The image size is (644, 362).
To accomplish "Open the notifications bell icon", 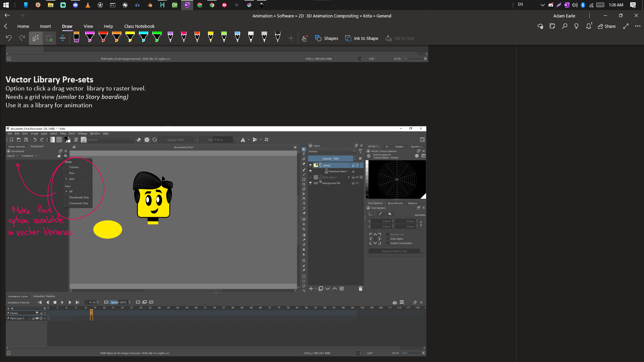I will 589,26.
